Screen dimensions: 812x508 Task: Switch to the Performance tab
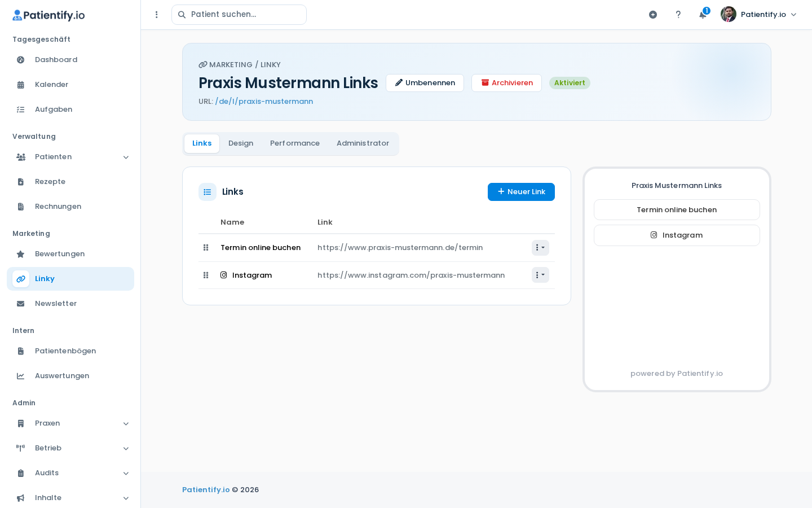(295, 143)
